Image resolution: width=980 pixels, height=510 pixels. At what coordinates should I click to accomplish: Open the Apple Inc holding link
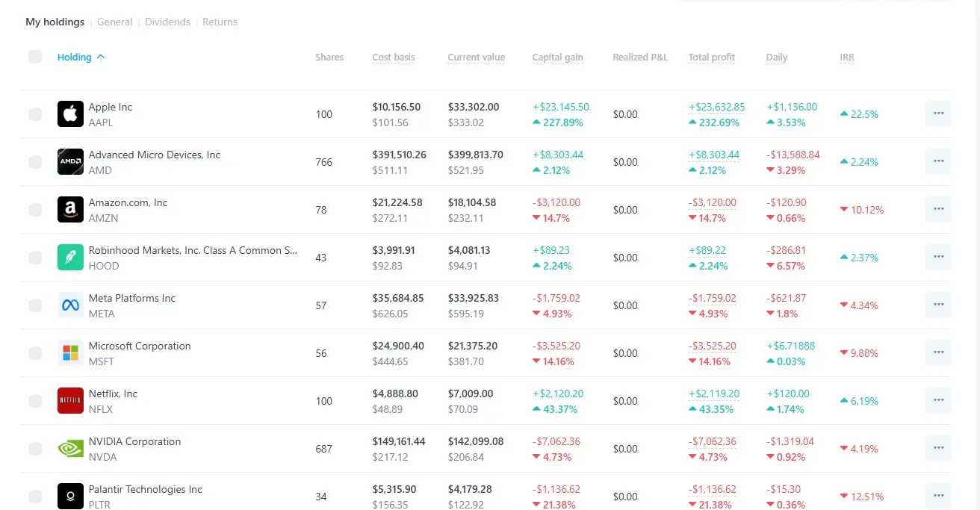click(111, 107)
